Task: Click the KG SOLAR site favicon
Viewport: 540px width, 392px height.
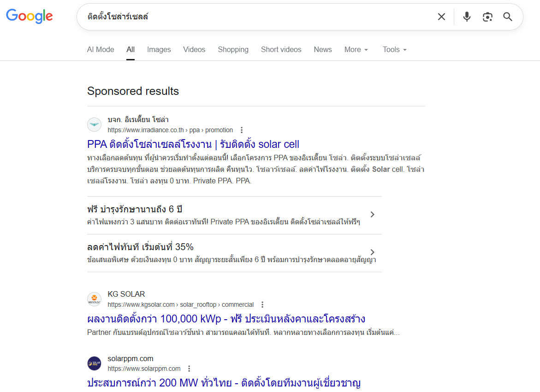Action: point(94,299)
